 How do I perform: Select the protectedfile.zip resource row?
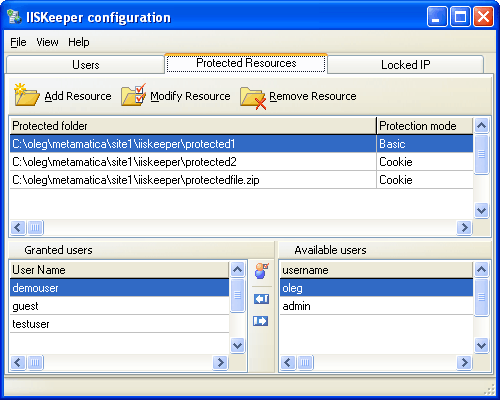tap(241, 180)
